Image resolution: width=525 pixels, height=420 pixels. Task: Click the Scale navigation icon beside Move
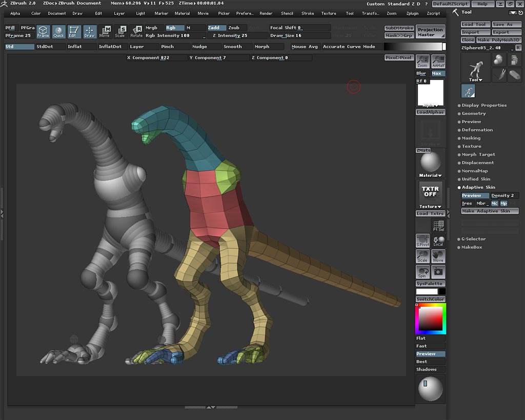pyautogui.click(x=422, y=256)
